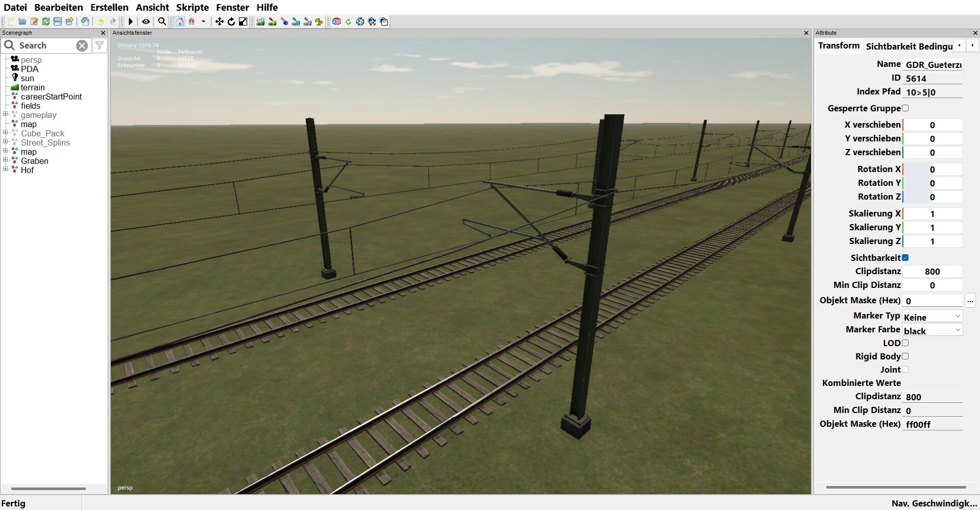Click the Objekt Maske ellipsis button
980x510 pixels.
tap(970, 301)
